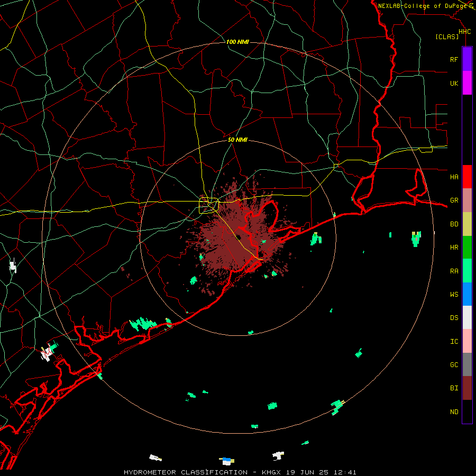The image size is (476, 476).
Task: Click the yellow Houston loop highway box
Action: point(209,206)
